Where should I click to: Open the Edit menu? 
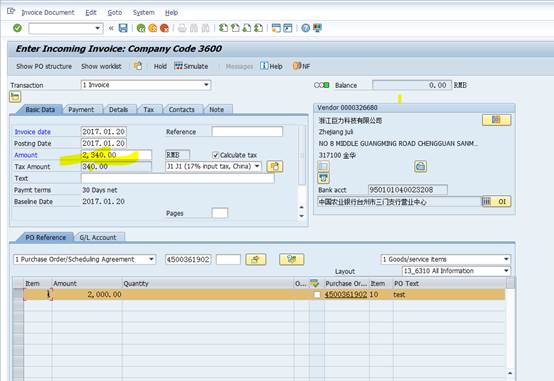[x=91, y=12]
